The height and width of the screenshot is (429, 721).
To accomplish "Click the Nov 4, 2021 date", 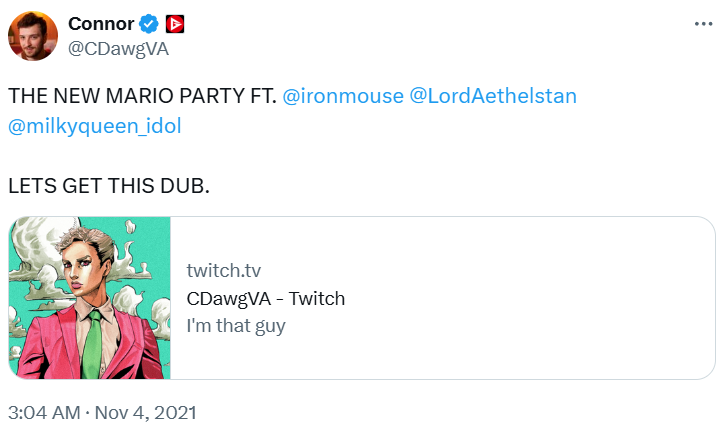I will 145,412.
